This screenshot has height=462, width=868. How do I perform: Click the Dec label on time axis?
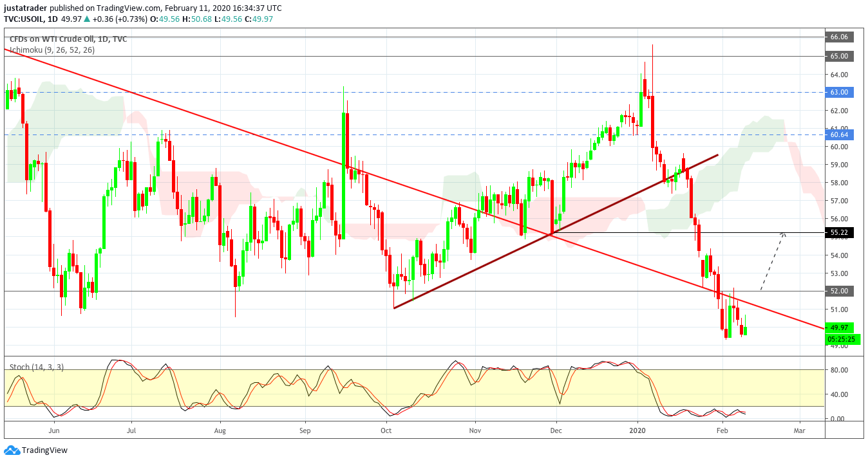tap(556, 430)
